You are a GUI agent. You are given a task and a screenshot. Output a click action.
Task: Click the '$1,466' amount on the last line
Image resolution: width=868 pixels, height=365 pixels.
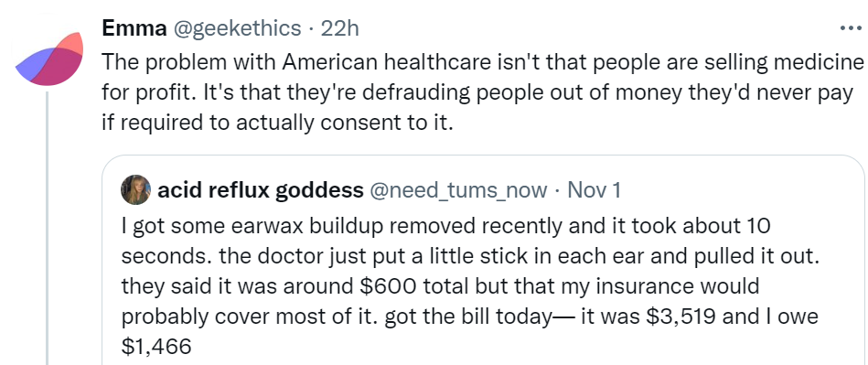pyautogui.click(x=156, y=348)
